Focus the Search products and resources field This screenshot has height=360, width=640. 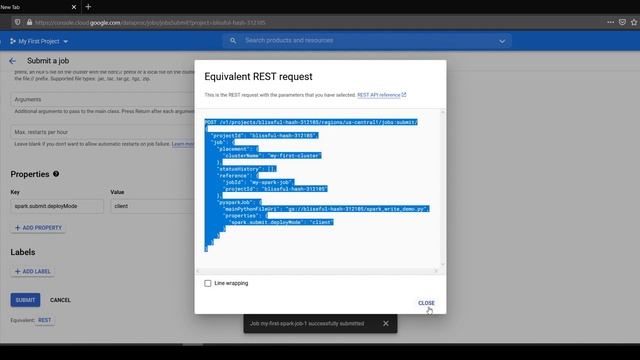click(x=367, y=40)
